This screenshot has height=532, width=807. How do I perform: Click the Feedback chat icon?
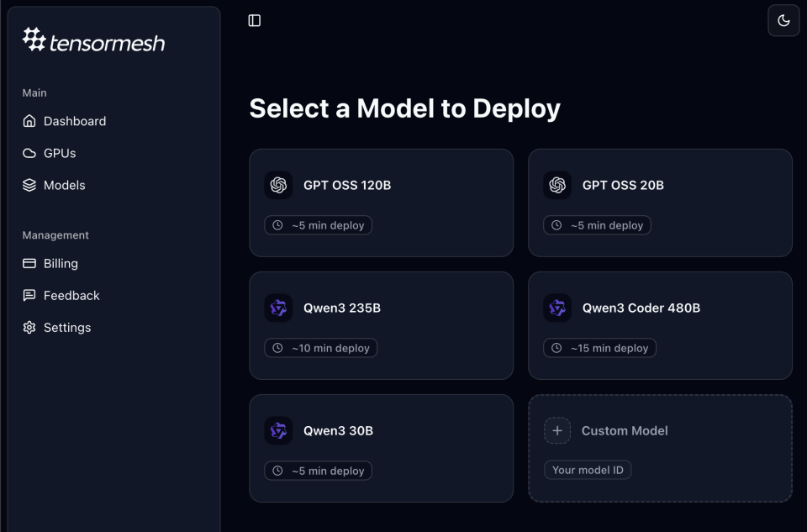pyautogui.click(x=29, y=295)
